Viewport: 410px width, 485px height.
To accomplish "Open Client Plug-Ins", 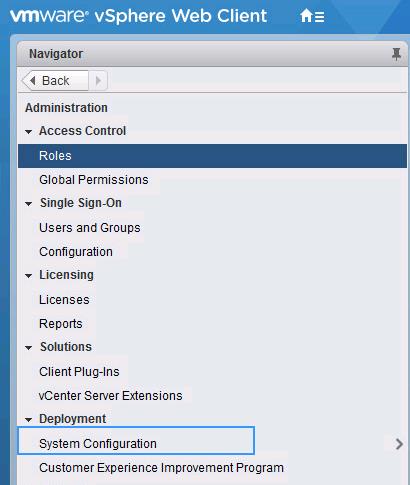I will tap(79, 372).
